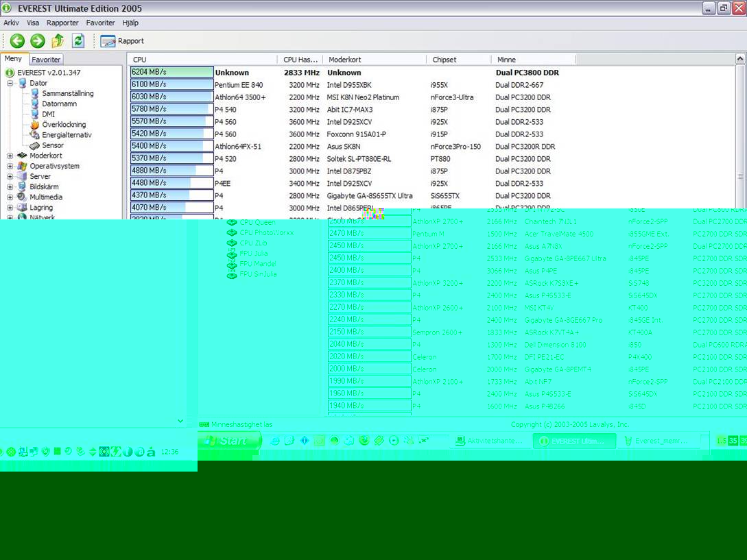
Task: Click the scrollbar up arrow in results list
Action: pyautogui.click(x=740, y=59)
